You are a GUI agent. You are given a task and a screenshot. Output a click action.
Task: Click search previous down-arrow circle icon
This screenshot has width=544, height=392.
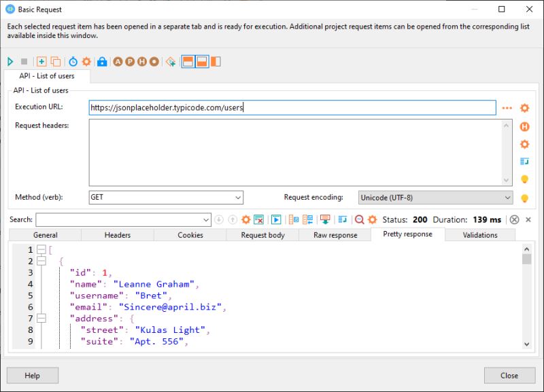click(218, 219)
